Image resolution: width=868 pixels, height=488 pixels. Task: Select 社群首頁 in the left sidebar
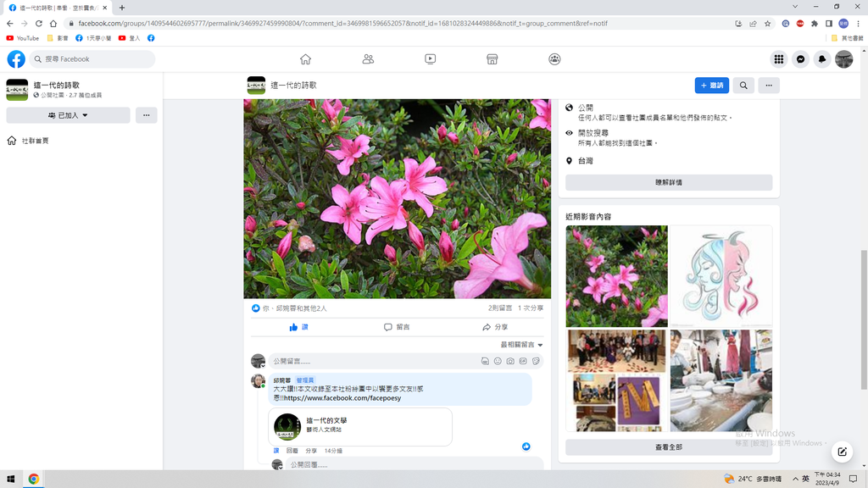point(35,141)
